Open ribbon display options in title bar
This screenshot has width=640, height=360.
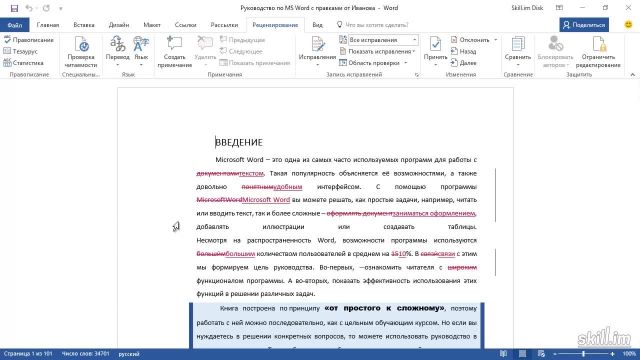(559, 8)
